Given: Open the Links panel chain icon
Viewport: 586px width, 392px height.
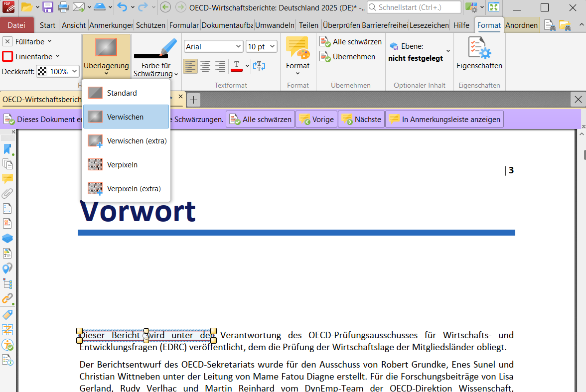Looking at the screenshot, I should (7, 299).
